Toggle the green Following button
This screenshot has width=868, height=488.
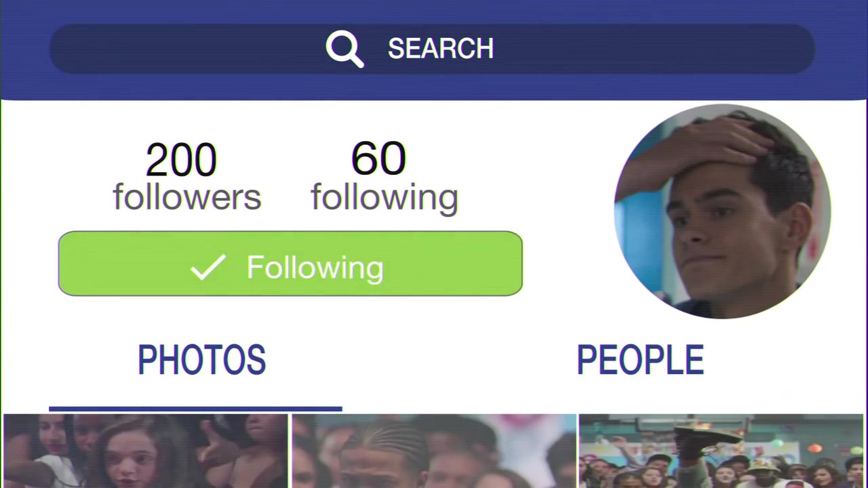pos(290,264)
